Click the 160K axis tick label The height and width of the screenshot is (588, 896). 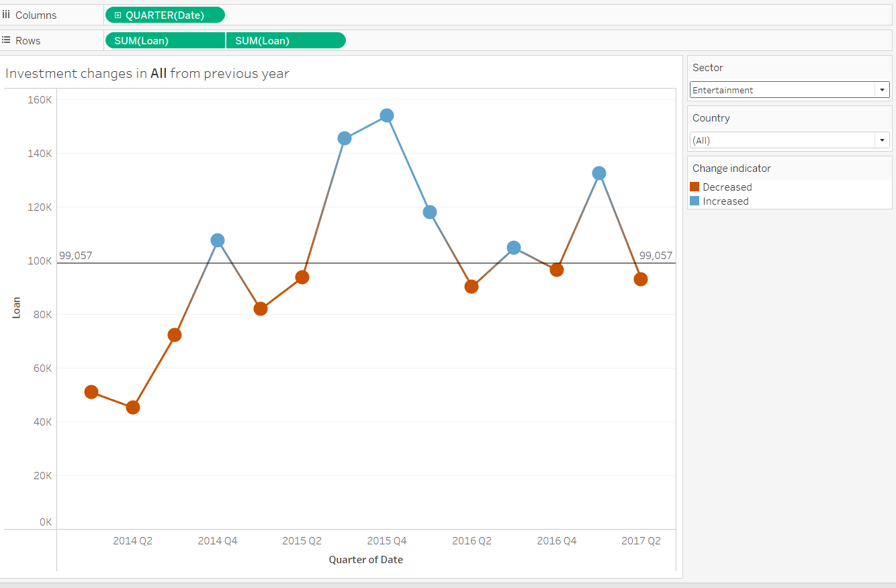coord(40,99)
